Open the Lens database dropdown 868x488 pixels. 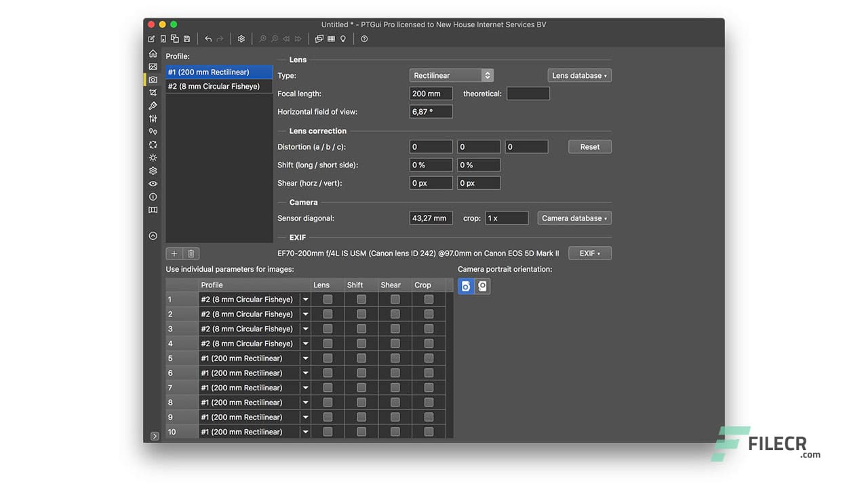coord(579,75)
